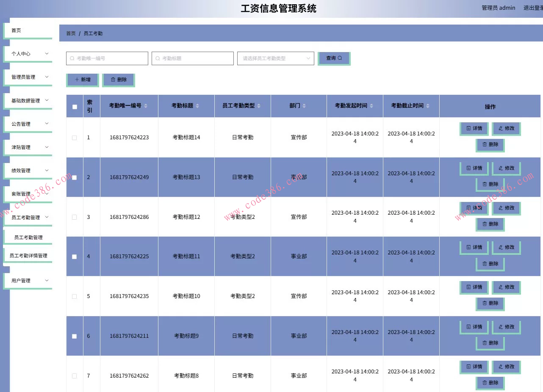Click the trash icon for row 考勤标题8
543x392 pixels.
485,383
